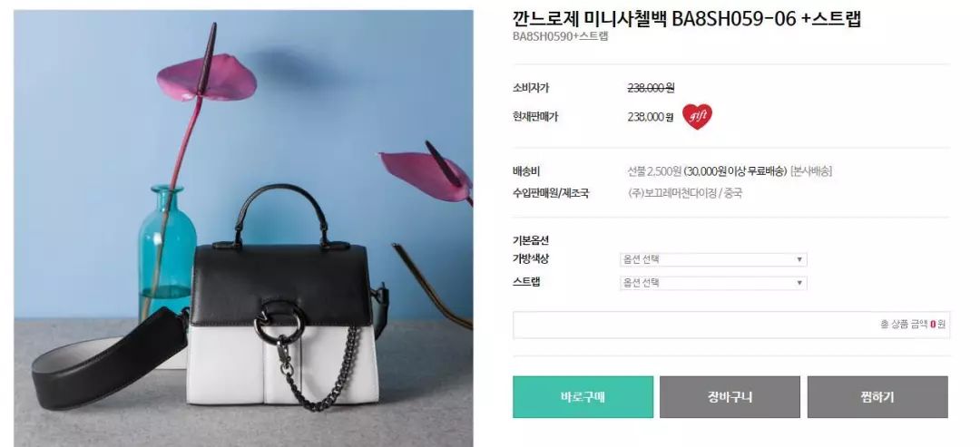This screenshot has width=980, height=447.
Task: Click the 바로구매 buy now button
Action: click(583, 397)
